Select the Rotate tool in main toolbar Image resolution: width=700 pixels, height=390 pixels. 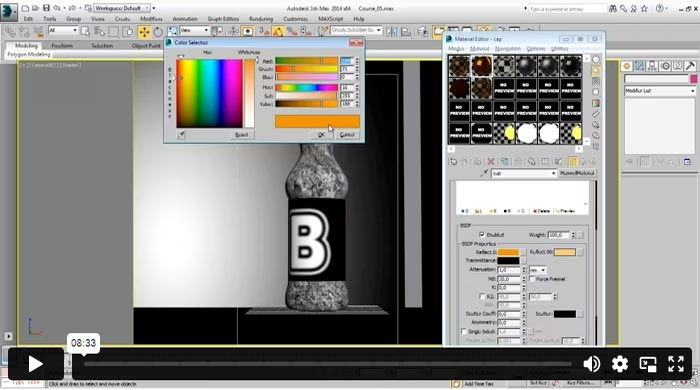(158, 32)
